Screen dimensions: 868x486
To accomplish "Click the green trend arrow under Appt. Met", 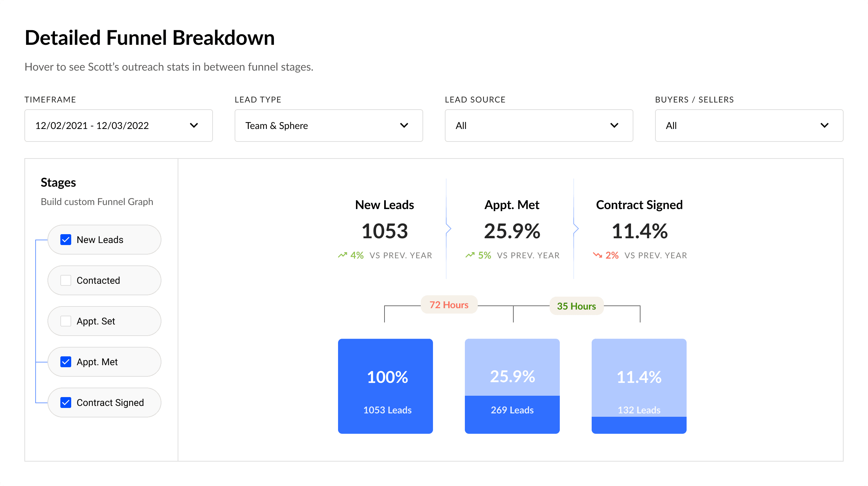I will (470, 255).
